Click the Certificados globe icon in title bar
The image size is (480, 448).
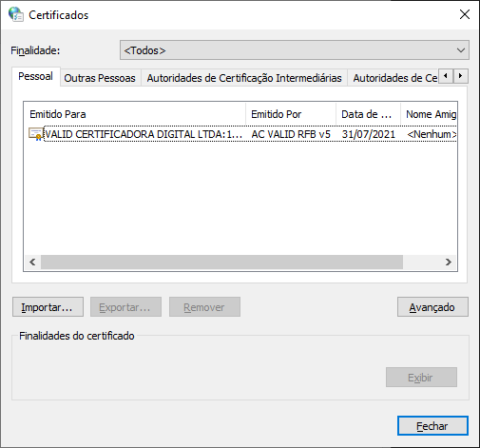(15, 14)
